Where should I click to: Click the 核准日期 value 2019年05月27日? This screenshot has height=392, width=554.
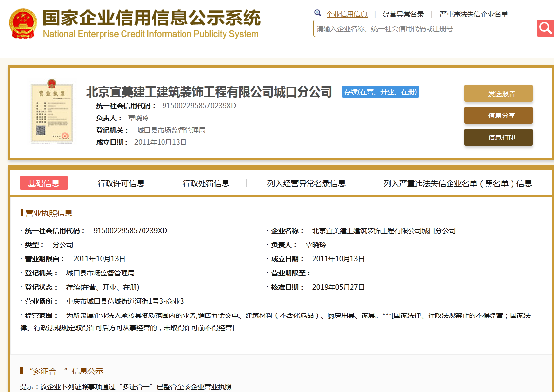point(338,287)
